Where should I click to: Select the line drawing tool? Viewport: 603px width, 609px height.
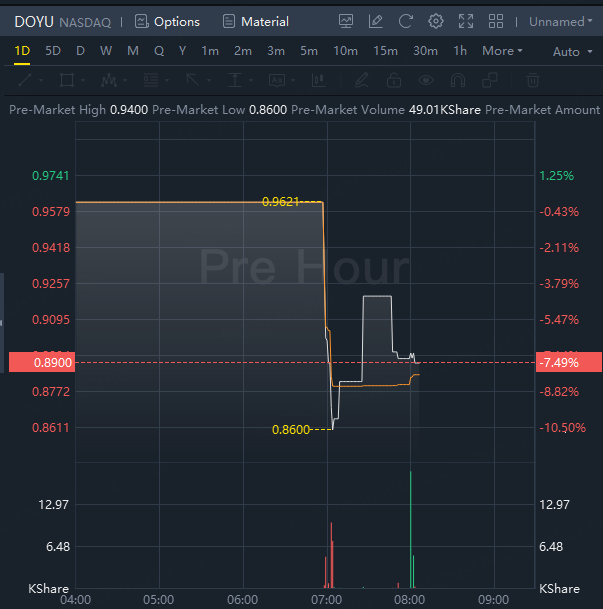point(25,80)
